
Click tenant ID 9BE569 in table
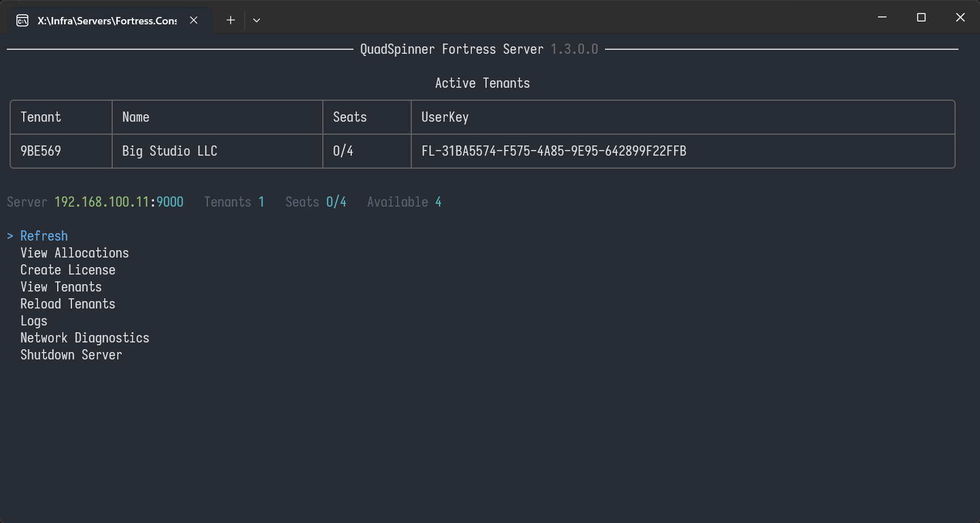[x=41, y=151]
